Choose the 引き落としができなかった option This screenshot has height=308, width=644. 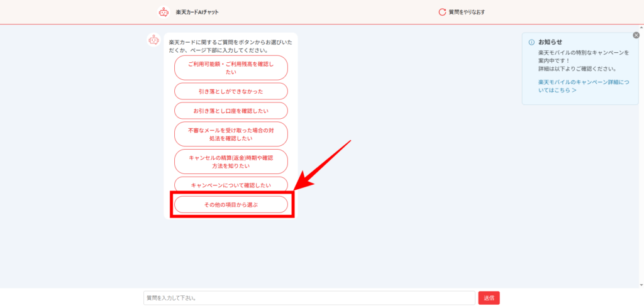point(231,91)
